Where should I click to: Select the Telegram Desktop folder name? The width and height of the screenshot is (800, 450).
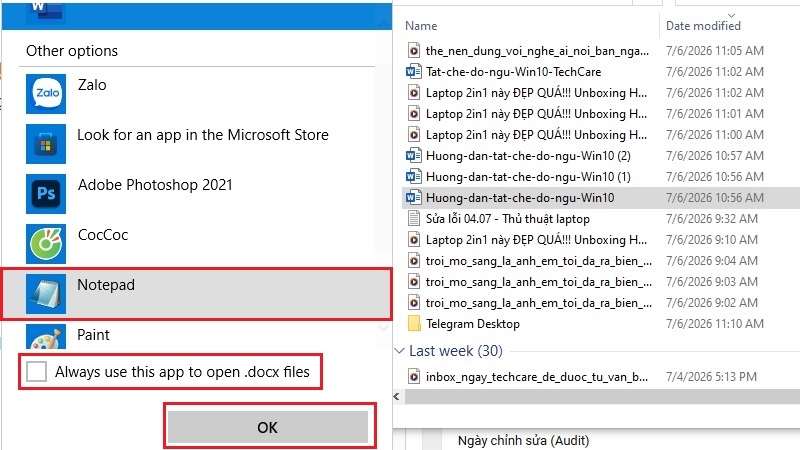pyautogui.click(x=473, y=323)
